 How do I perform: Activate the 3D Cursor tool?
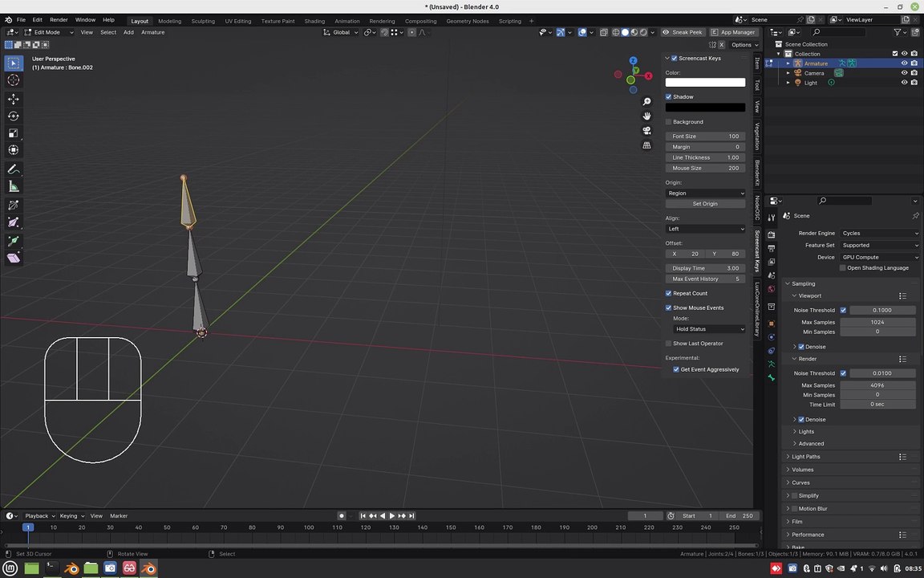[x=14, y=80]
